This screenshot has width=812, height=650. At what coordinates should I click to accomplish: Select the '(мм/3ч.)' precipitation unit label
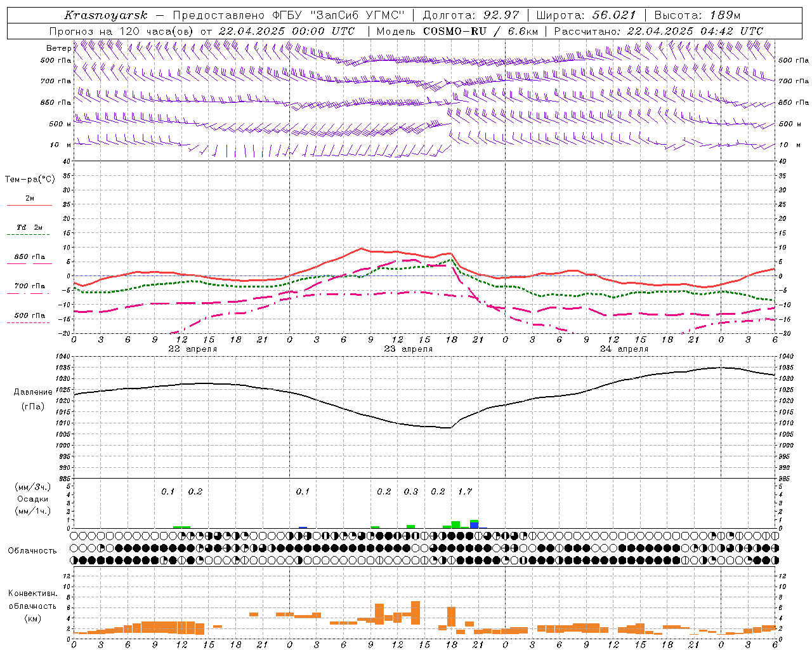(33, 487)
